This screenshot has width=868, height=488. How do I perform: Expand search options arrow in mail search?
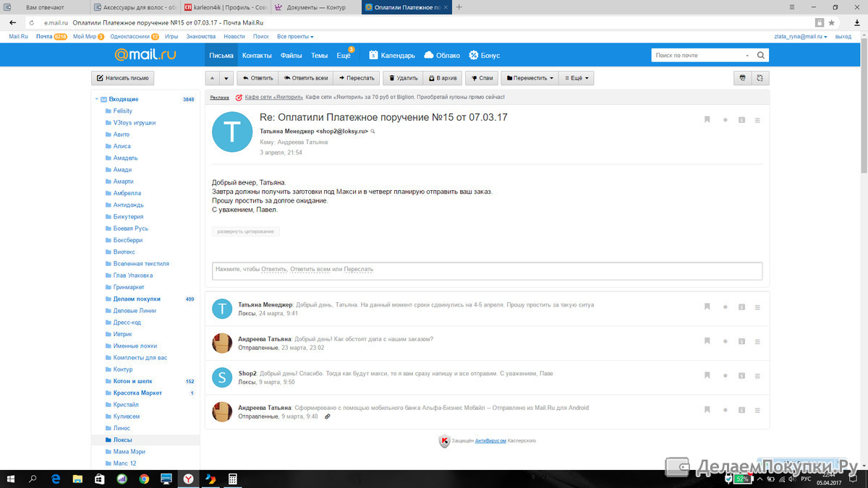pos(747,55)
